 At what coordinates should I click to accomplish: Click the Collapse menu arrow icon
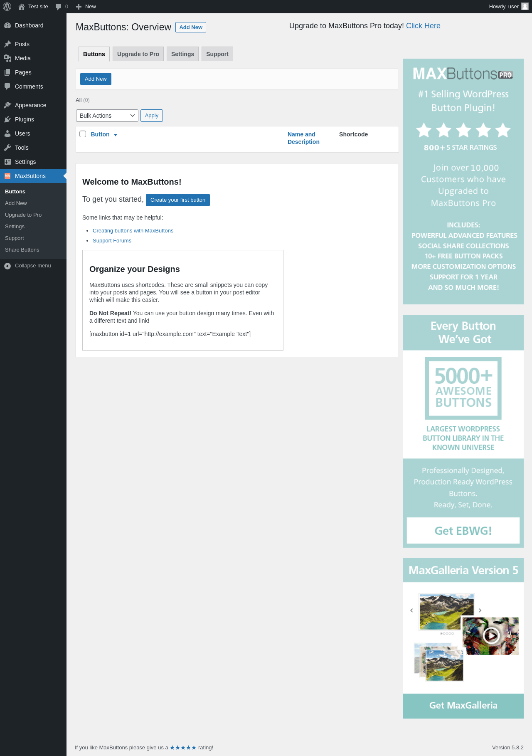coord(7,266)
